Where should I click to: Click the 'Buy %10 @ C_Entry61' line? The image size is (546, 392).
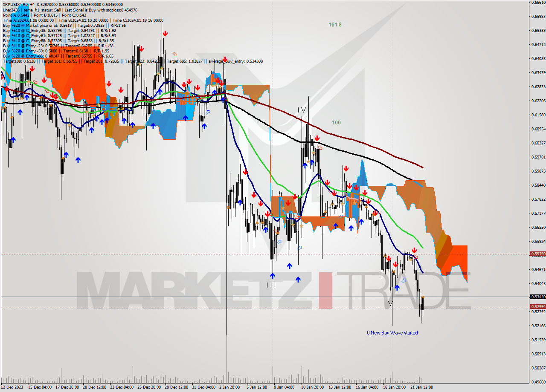coord(59,35)
